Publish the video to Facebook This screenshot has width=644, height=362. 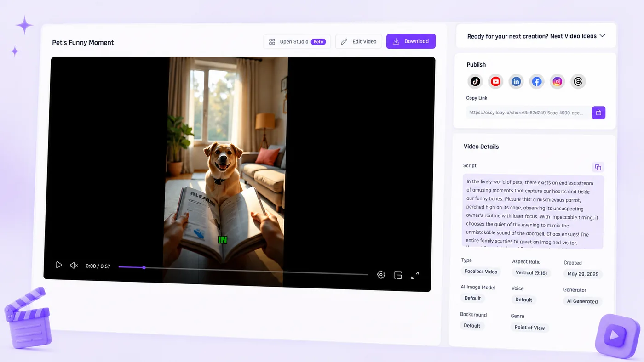[537, 82]
